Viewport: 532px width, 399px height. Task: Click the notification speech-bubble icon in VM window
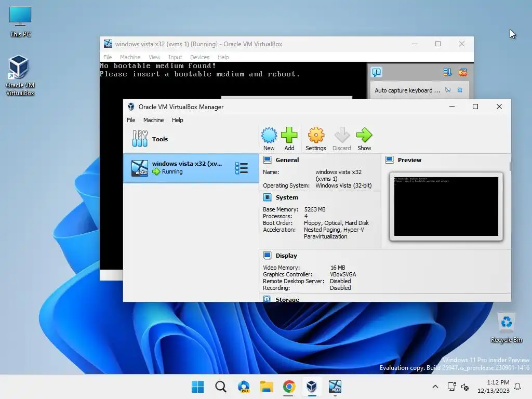click(377, 72)
